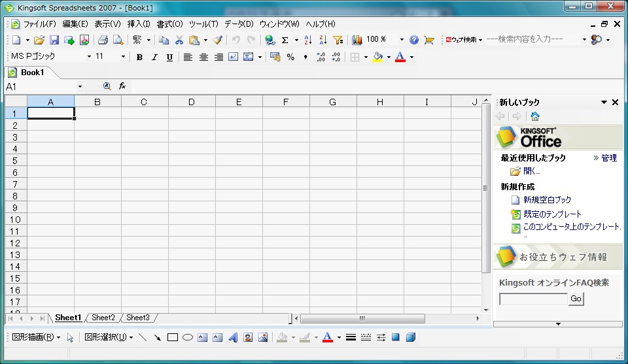Insert a chart
The image size is (628, 364).
(x=357, y=40)
